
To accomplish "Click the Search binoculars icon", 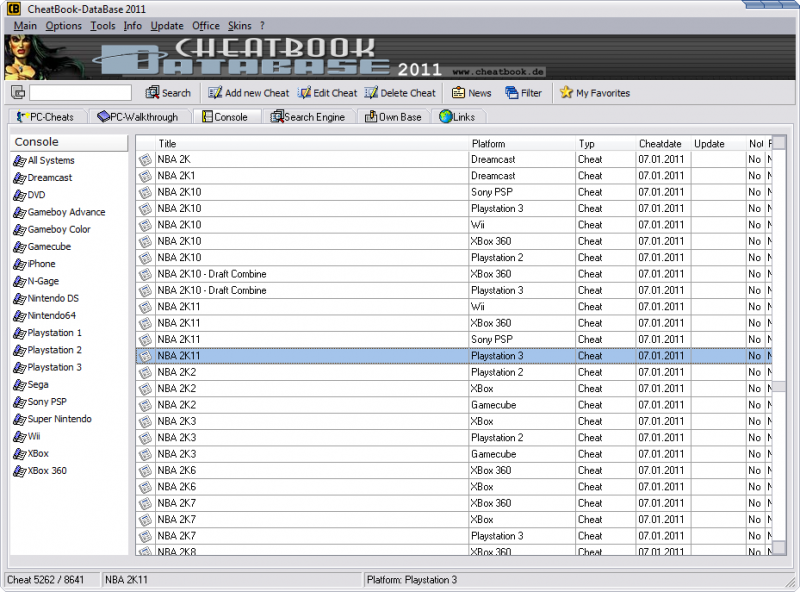I will pyautogui.click(x=152, y=92).
